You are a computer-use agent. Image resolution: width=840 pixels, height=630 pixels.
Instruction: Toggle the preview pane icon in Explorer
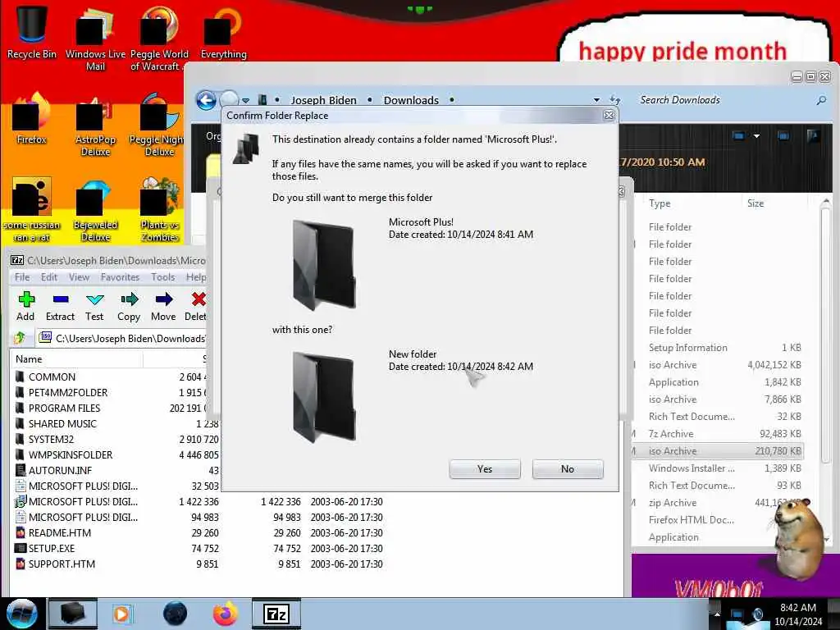point(783,136)
